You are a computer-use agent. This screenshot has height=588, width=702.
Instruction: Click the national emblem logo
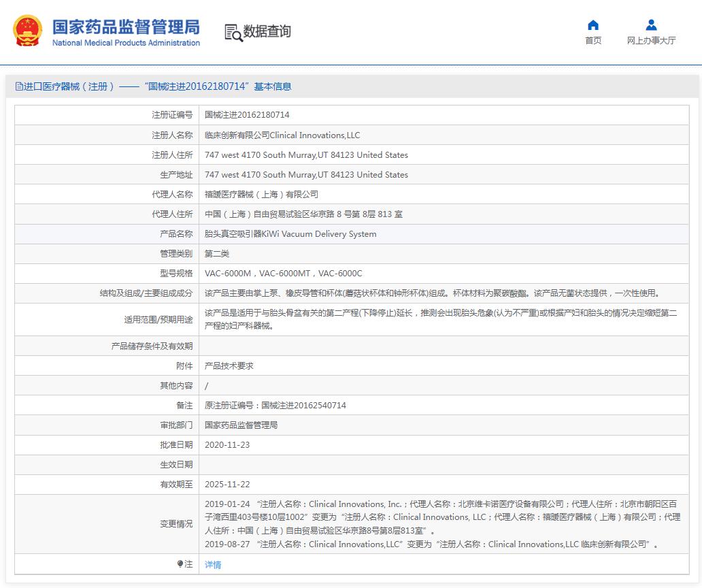[x=28, y=31]
